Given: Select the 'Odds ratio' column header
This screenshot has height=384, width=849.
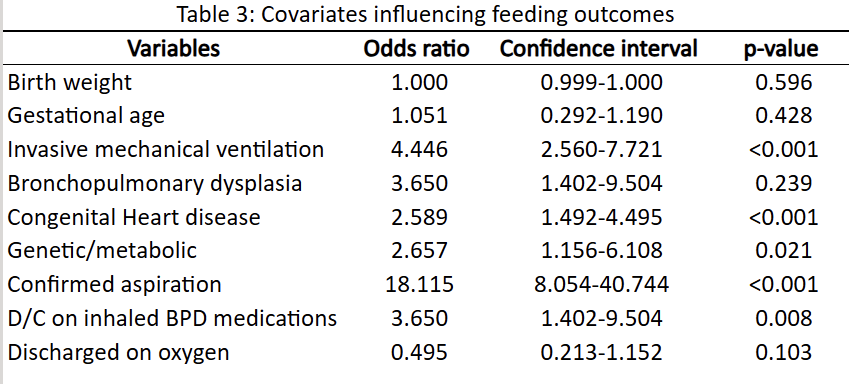Looking at the screenshot, I should click(x=416, y=48).
